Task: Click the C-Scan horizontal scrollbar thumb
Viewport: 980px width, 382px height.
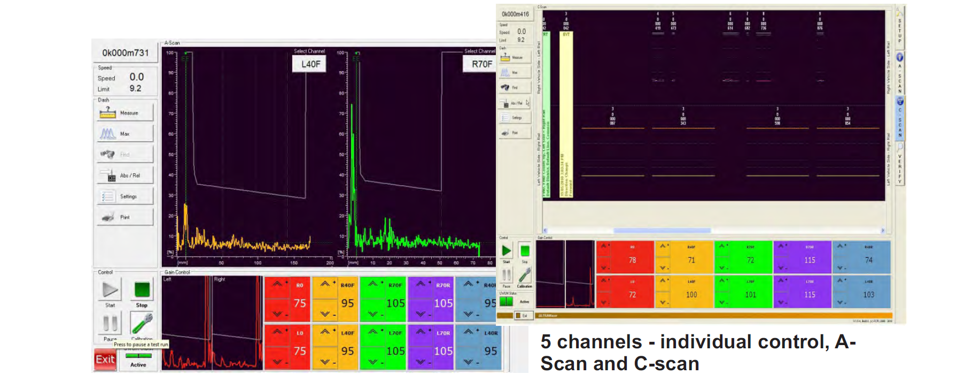Action: pos(662,231)
